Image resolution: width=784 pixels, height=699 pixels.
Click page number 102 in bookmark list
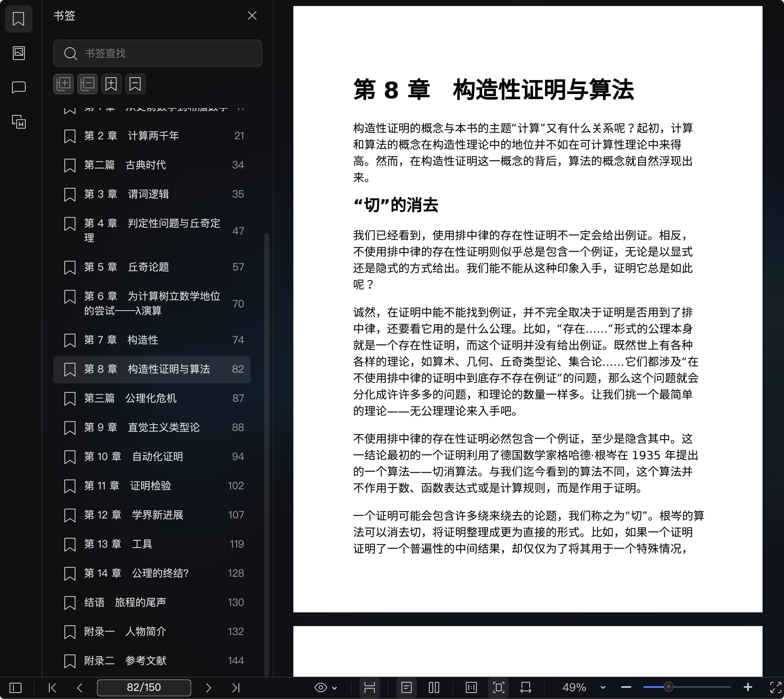tap(236, 486)
